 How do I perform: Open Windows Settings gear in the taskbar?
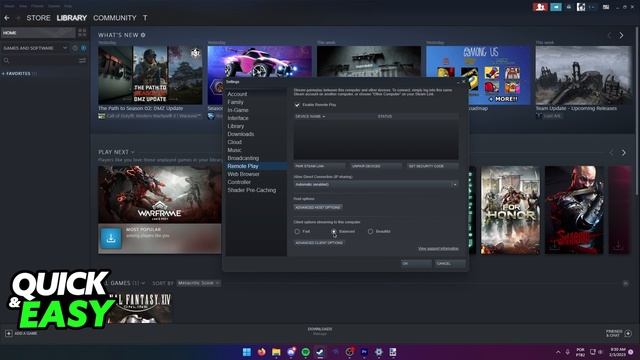click(x=378, y=352)
